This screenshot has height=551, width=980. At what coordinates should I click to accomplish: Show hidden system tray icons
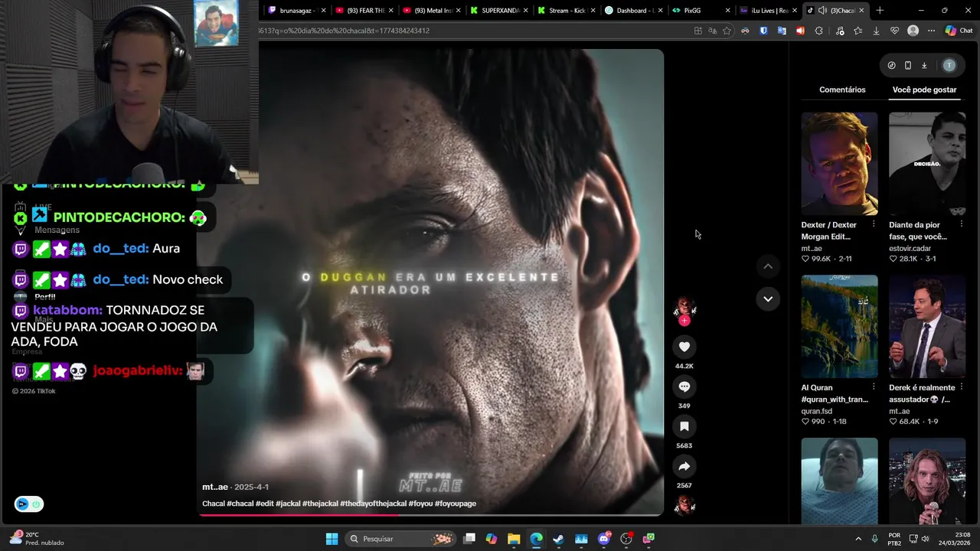(x=858, y=539)
